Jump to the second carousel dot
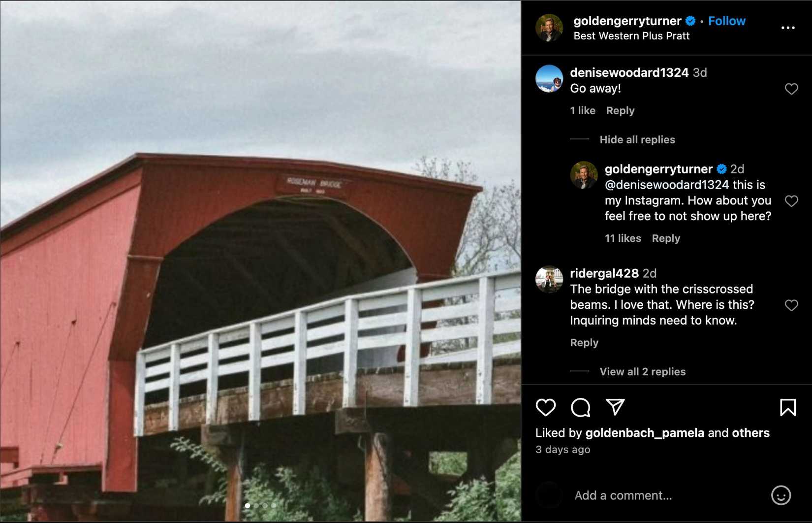This screenshot has height=523, width=812. pos(256,506)
